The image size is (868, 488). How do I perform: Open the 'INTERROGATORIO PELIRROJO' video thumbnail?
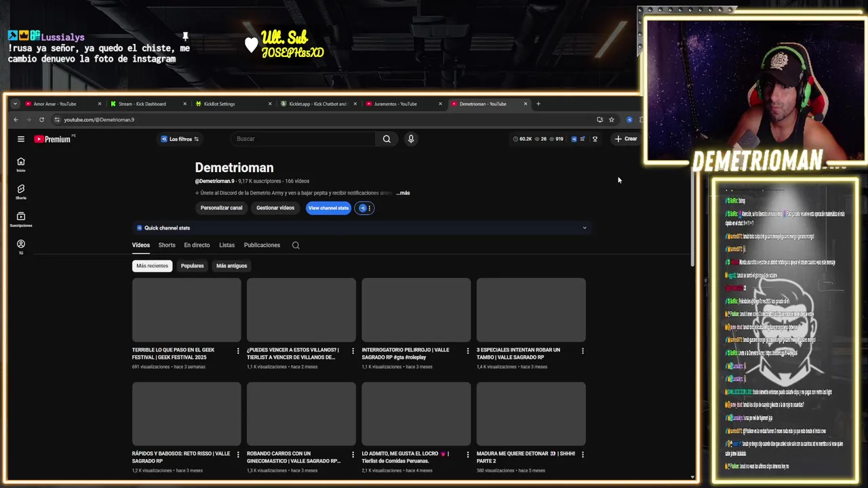point(416,310)
